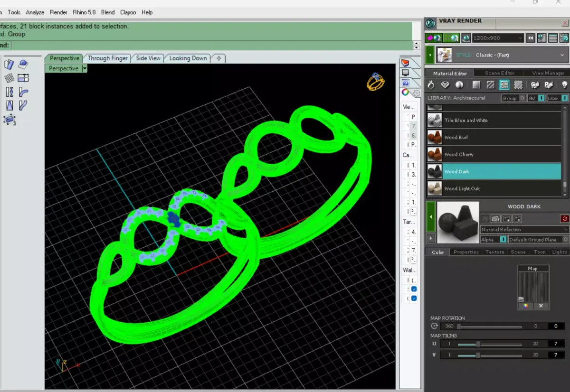Viewport: 570px width, 392px height.
Task: Click the render settings board icon
Action: point(564,38)
